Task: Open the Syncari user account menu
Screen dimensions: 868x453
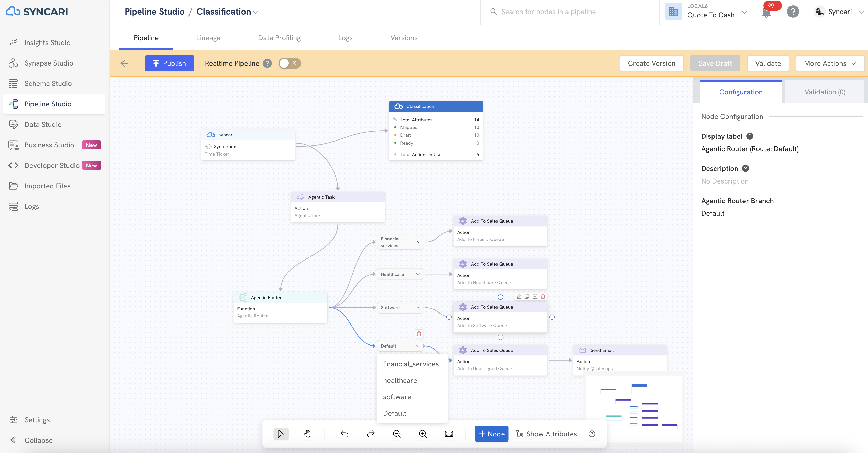Action: coord(839,12)
